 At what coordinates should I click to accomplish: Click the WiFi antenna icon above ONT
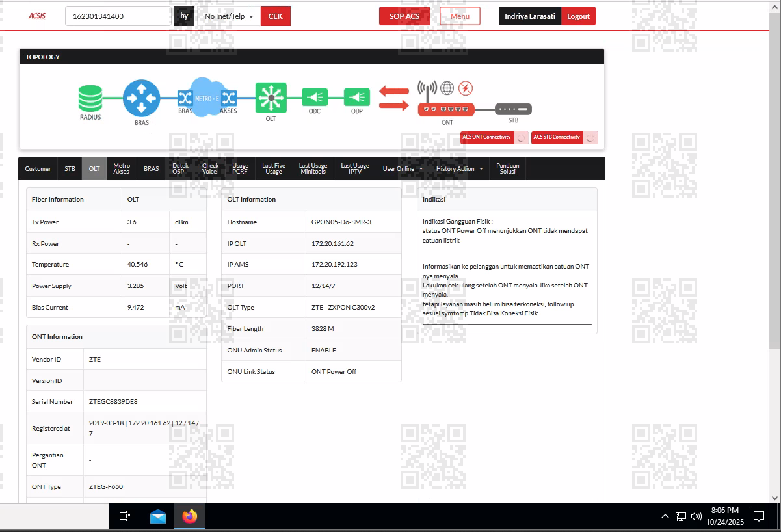[x=427, y=88]
